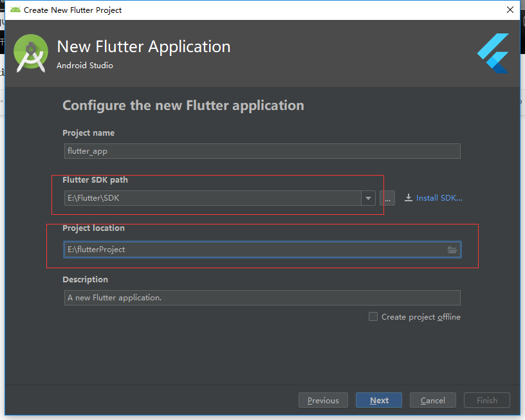Click the Flutter SDK path combo box text

tap(212, 198)
